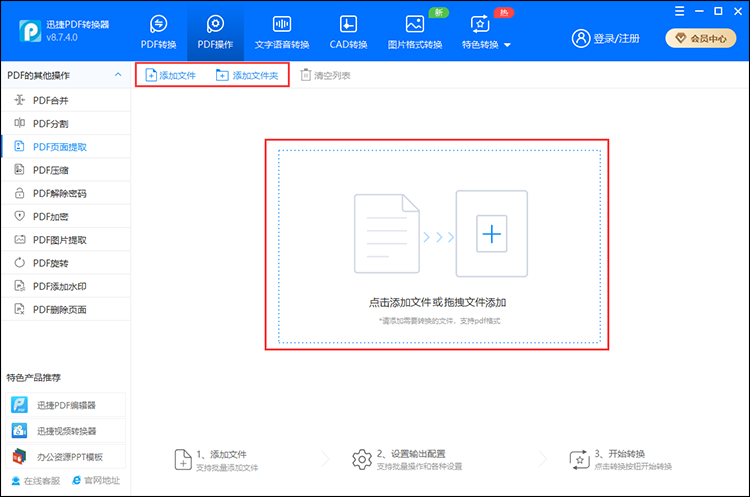This screenshot has height=497, width=750.
Task: Open the 文字语音转换 tab
Action: pos(282,33)
